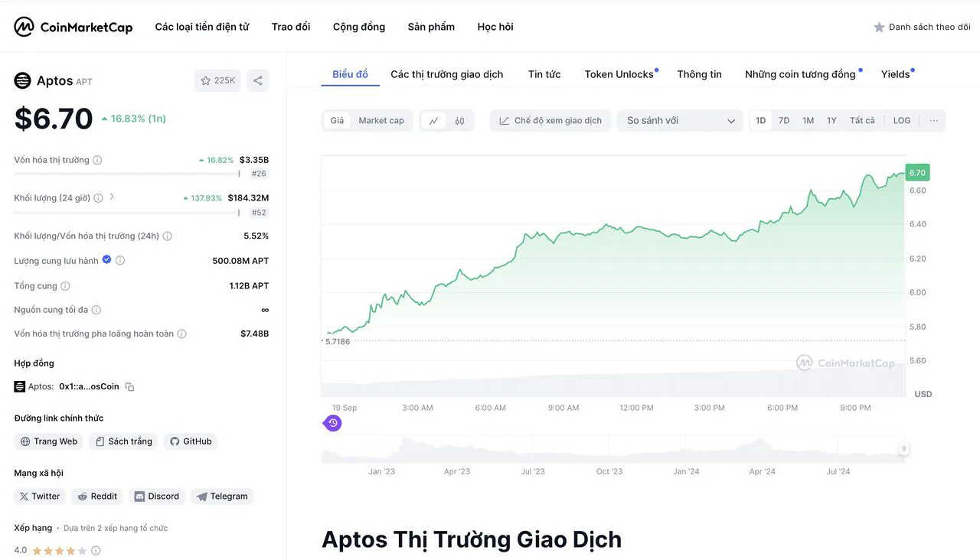
Task: Click Chế độ xem giao dịch button
Action: pyautogui.click(x=550, y=121)
